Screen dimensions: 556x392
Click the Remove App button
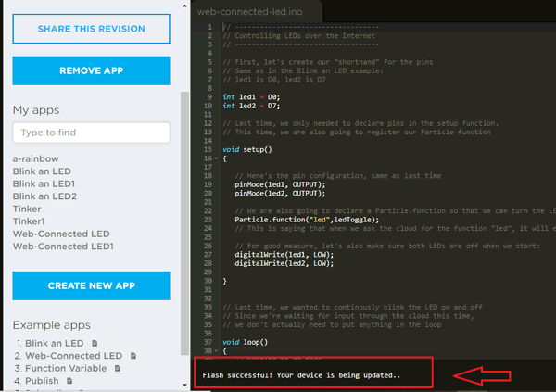[x=91, y=70]
